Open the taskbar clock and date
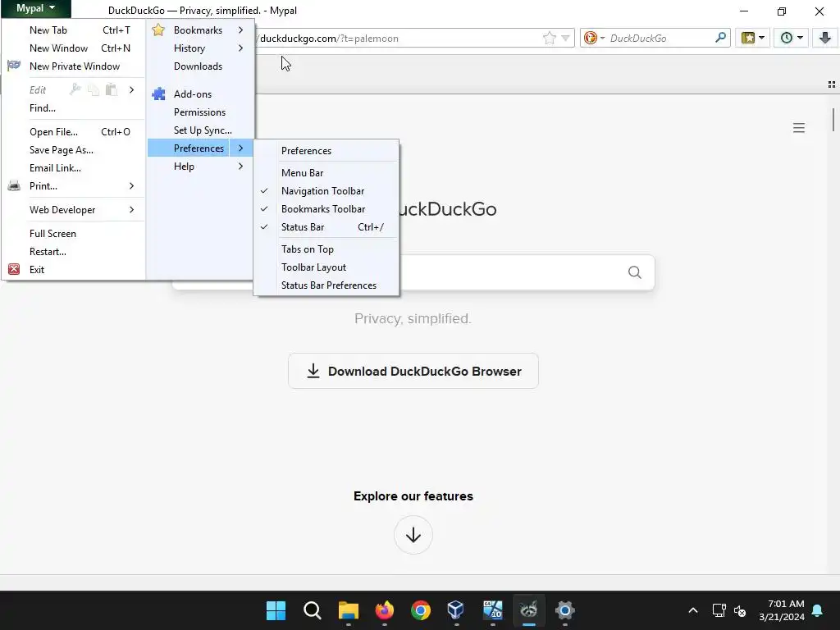840x630 pixels. [781, 610]
